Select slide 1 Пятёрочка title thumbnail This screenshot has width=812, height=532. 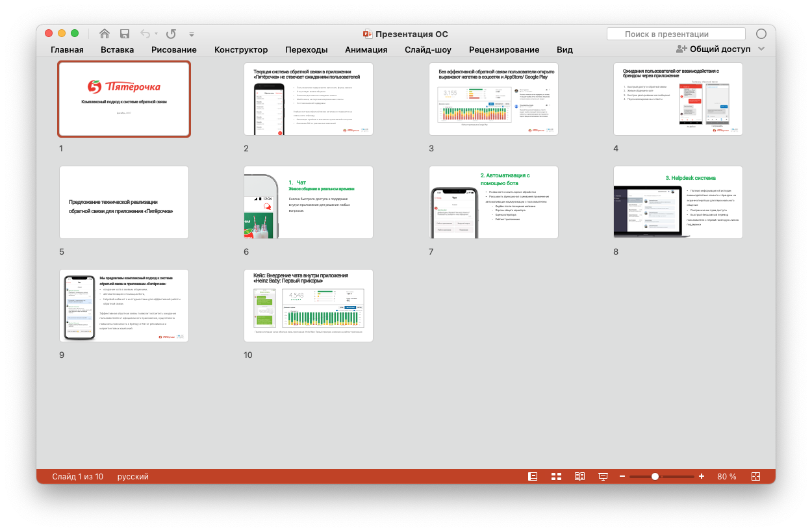coord(124,99)
